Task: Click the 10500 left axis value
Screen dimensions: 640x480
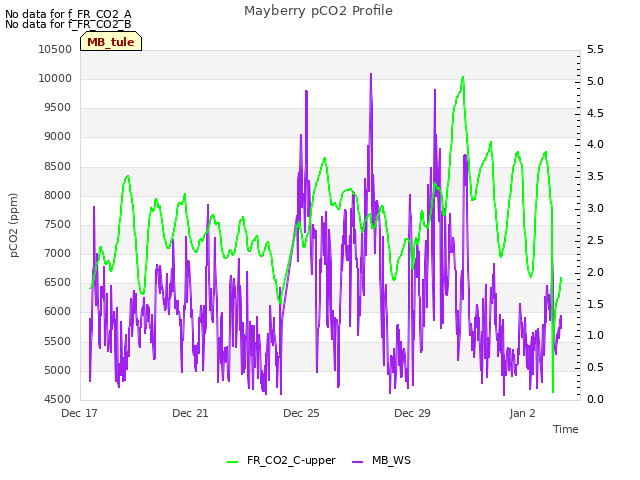Action: (55, 49)
